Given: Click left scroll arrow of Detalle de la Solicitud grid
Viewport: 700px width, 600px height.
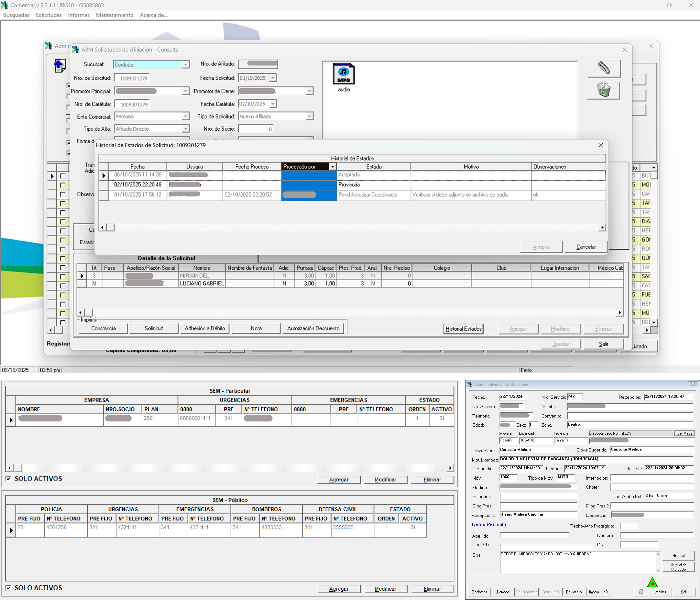Looking at the screenshot, I should [80, 313].
